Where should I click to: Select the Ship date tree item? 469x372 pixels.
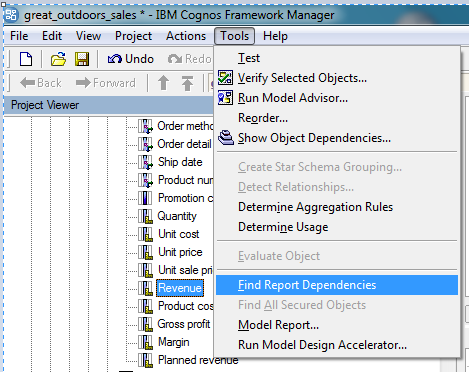point(180,162)
